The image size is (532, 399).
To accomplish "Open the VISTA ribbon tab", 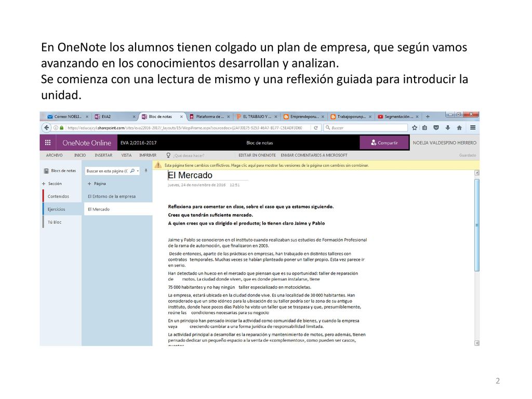I will pyautogui.click(x=126, y=155).
